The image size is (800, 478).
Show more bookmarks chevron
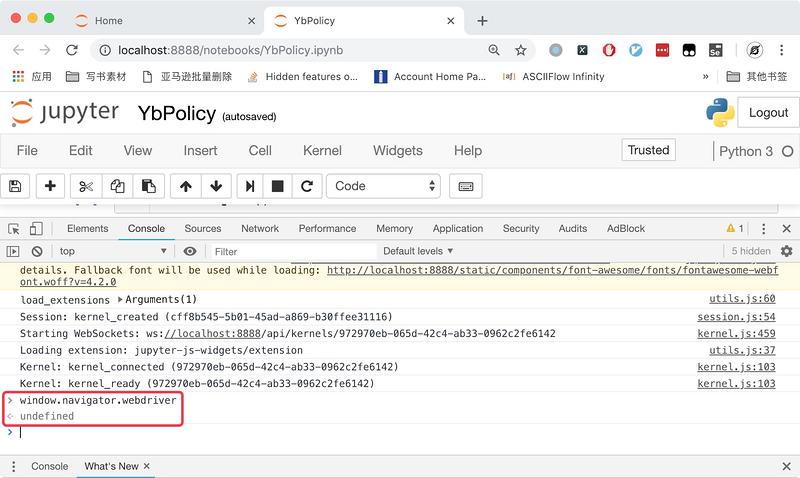(x=706, y=77)
